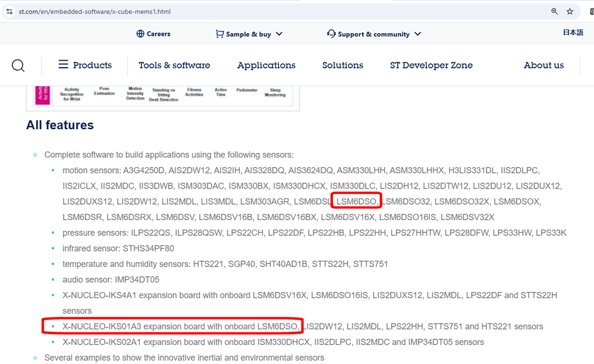Click the A3G4250D motion sensor name

(144, 171)
